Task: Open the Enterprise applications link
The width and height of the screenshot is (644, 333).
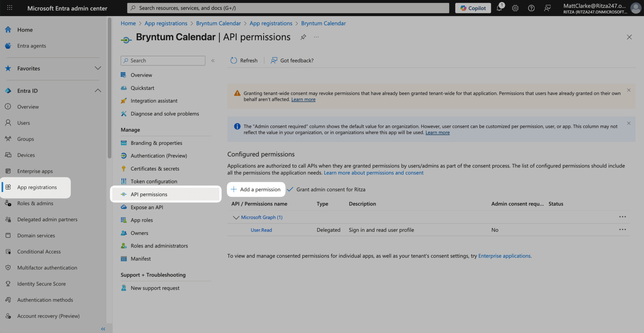Action: coord(504,256)
